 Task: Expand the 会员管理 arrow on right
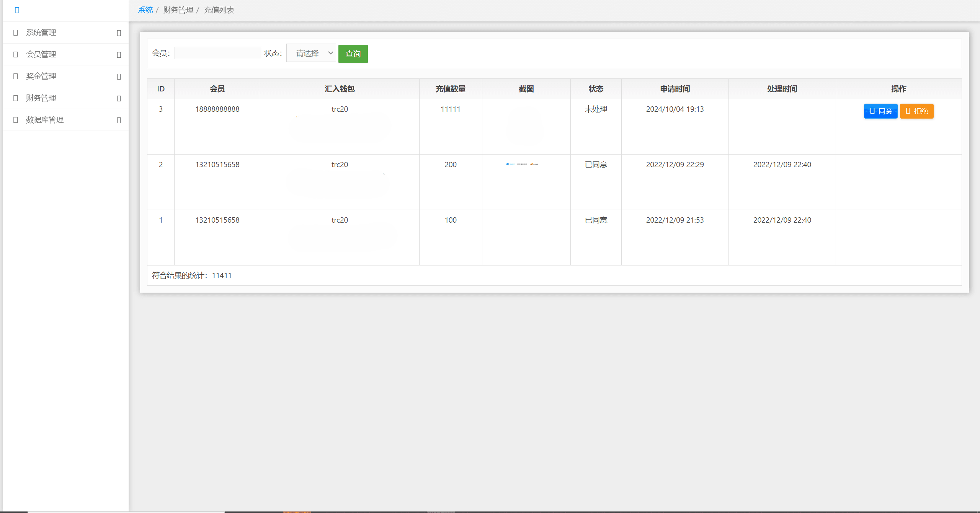119,55
